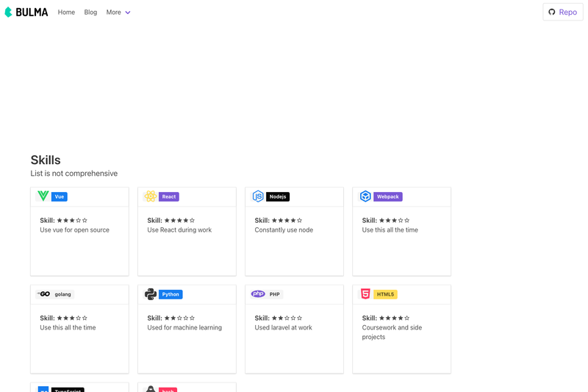
Task: Click the PHP oval logo icon
Action: (x=258, y=294)
